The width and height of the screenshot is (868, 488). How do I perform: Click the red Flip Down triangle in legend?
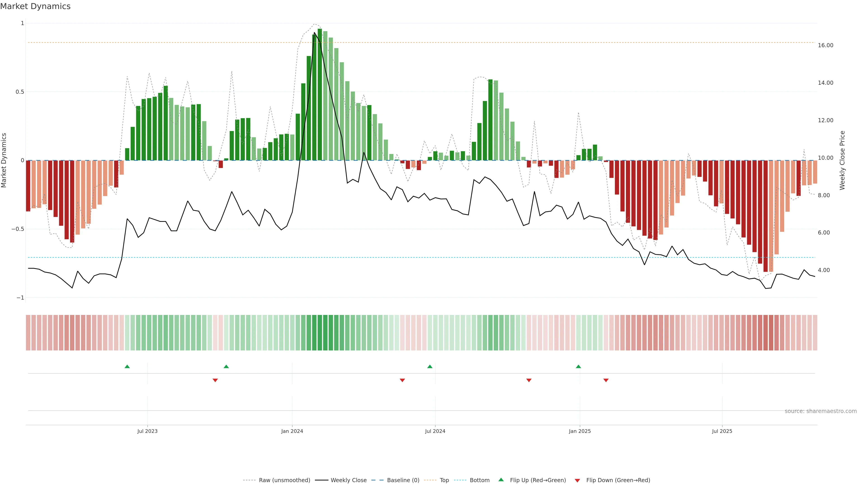point(577,480)
